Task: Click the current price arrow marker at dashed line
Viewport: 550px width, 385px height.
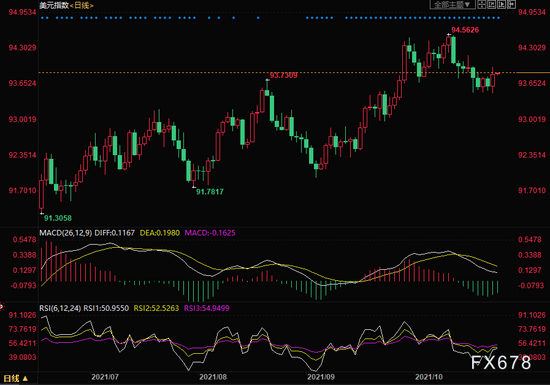Action: tap(498, 73)
